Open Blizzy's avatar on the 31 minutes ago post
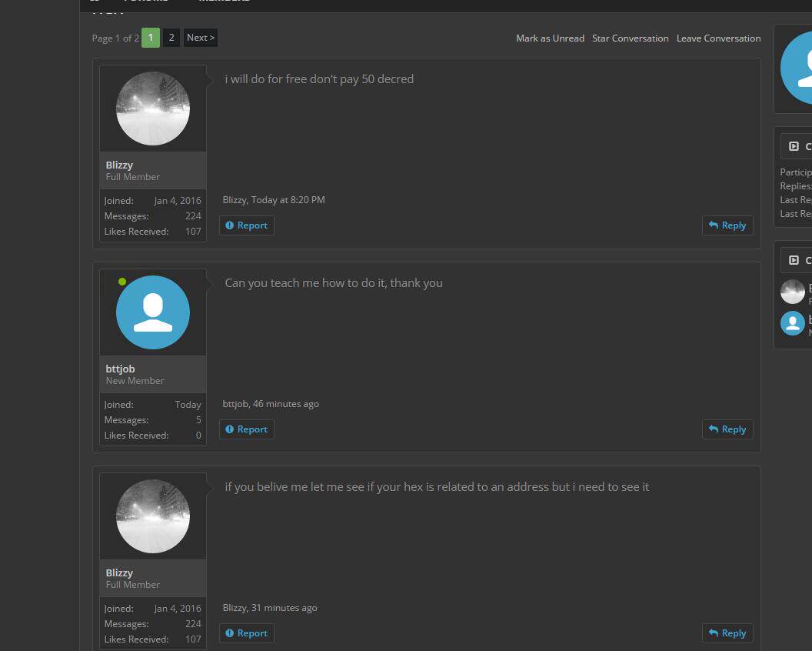 153,516
